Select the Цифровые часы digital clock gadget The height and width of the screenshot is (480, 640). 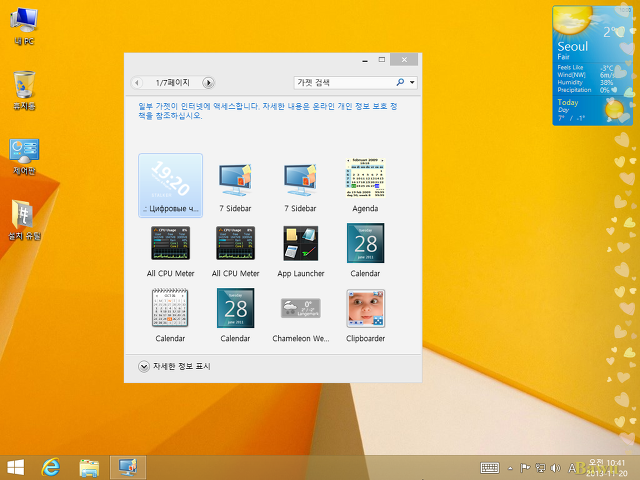coord(171,185)
